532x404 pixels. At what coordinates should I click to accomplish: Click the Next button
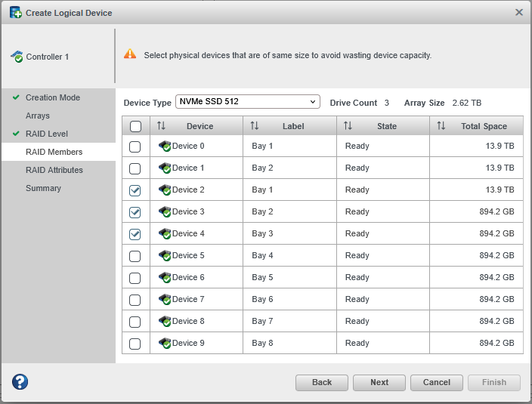click(379, 382)
